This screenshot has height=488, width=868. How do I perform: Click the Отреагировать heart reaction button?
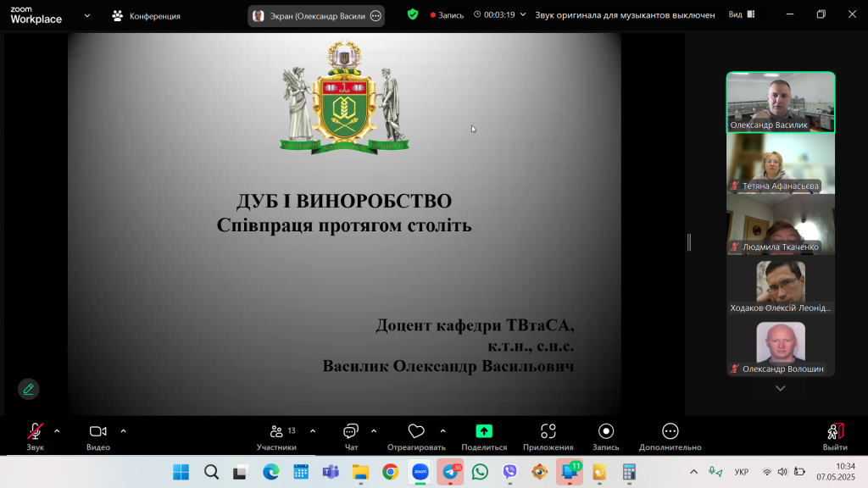point(416,436)
